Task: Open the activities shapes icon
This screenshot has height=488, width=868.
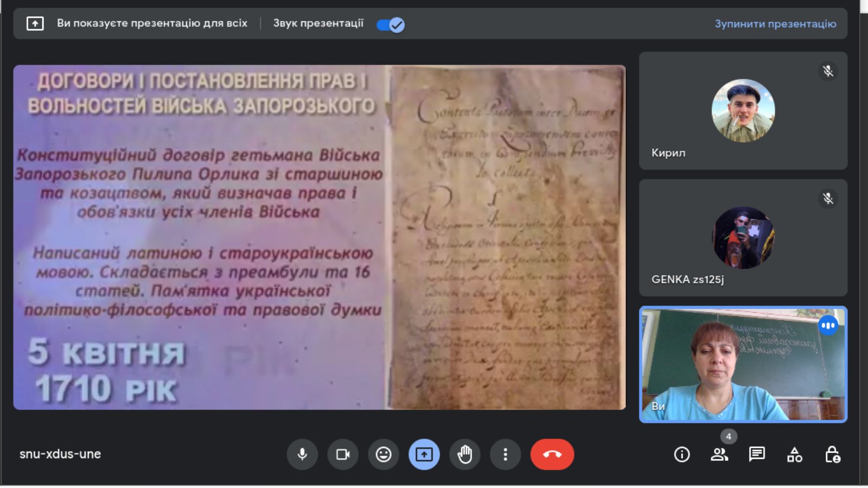Action: [x=795, y=454]
